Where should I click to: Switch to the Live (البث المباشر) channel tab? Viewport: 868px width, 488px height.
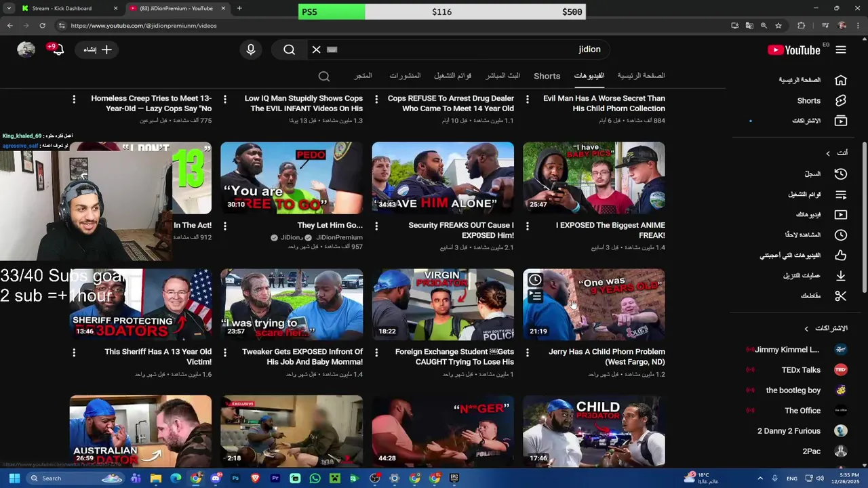point(502,76)
